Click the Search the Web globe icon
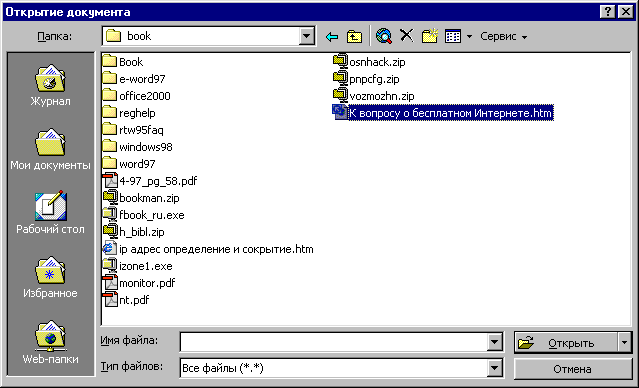Image resolution: width=639 pixels, height=388 pixels. click(x=384, y=36)
